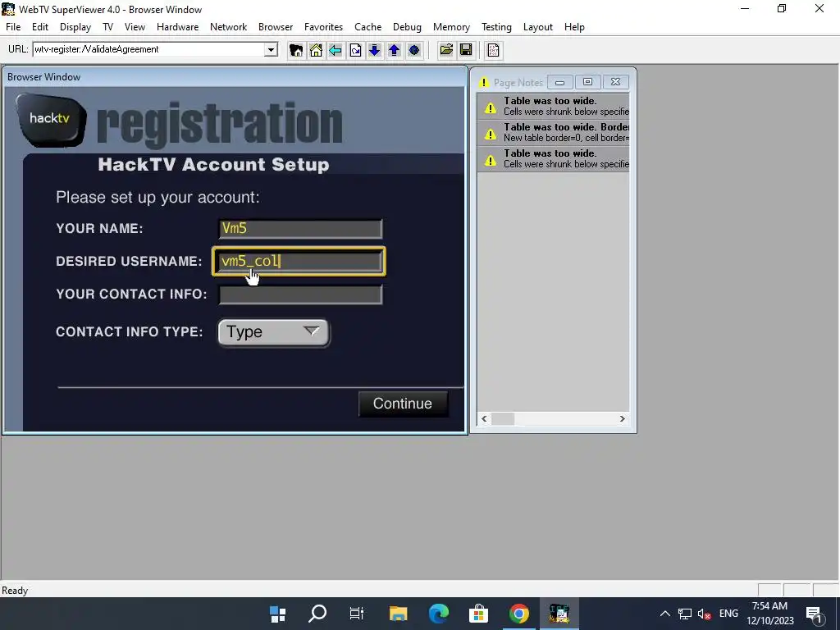Click the blue down arrow icon
The width and height of the screenshot is (840, 630).
[x=374, y=50]
